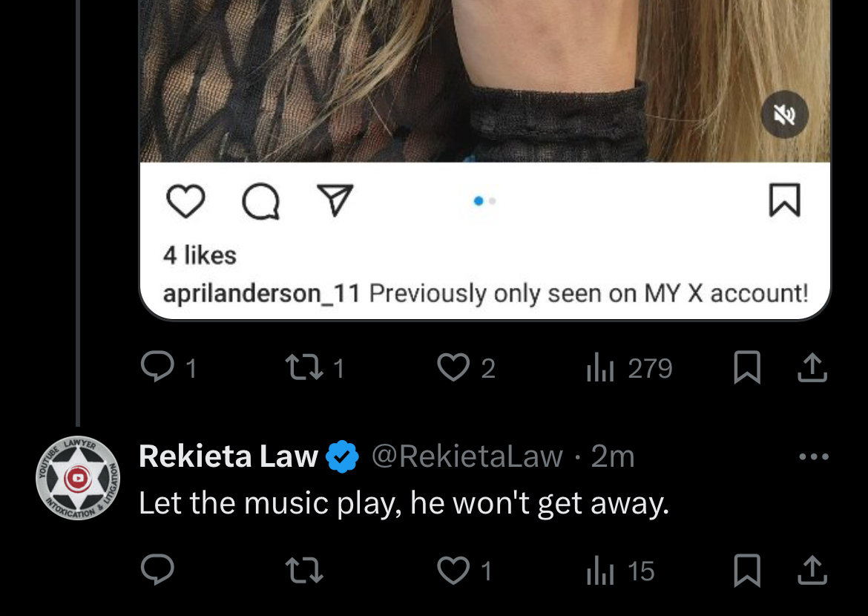This screenshot has height=616, width=868.
Task: Like Rekieta Law's tweet with 1 like
Action: [x=464, y=571]
